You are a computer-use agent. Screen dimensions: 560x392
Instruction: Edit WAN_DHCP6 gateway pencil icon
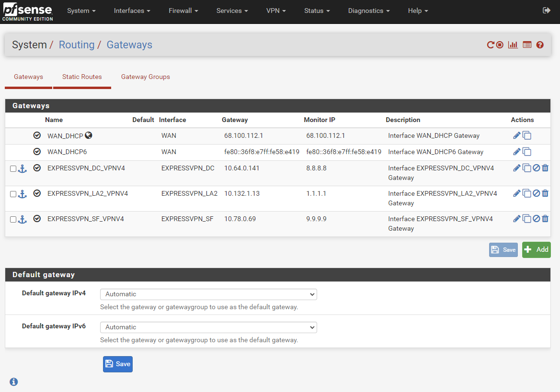[516, 152]
